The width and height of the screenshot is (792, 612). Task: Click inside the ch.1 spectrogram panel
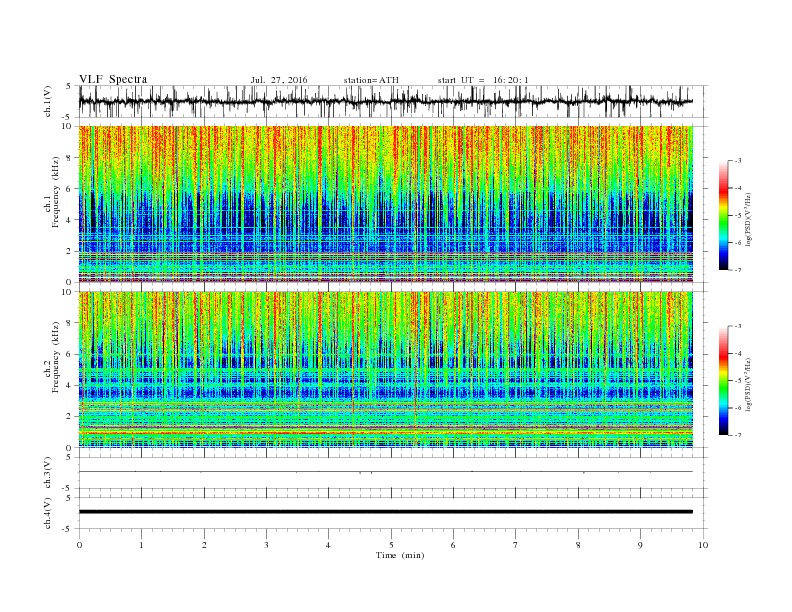pos(386,204)
